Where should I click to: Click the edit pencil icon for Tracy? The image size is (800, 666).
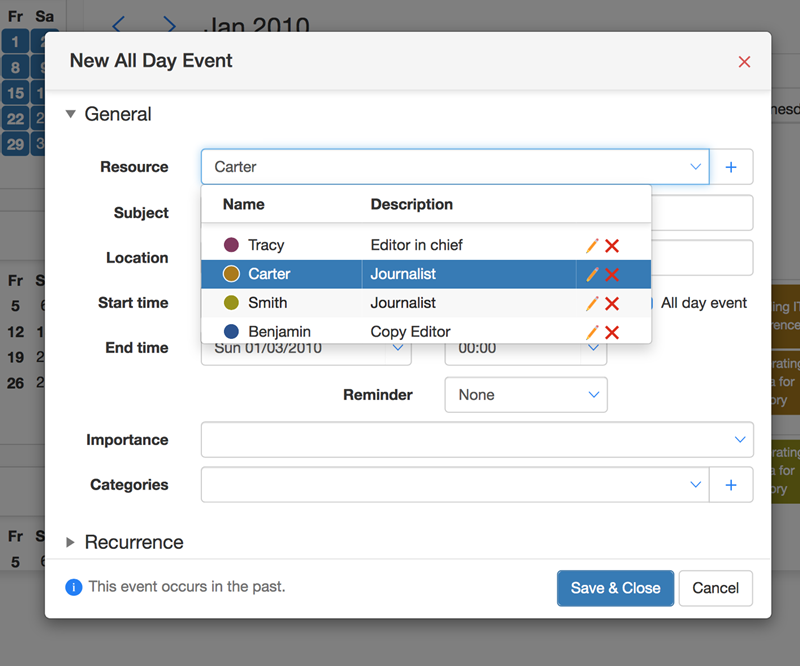tap(592, 245)
